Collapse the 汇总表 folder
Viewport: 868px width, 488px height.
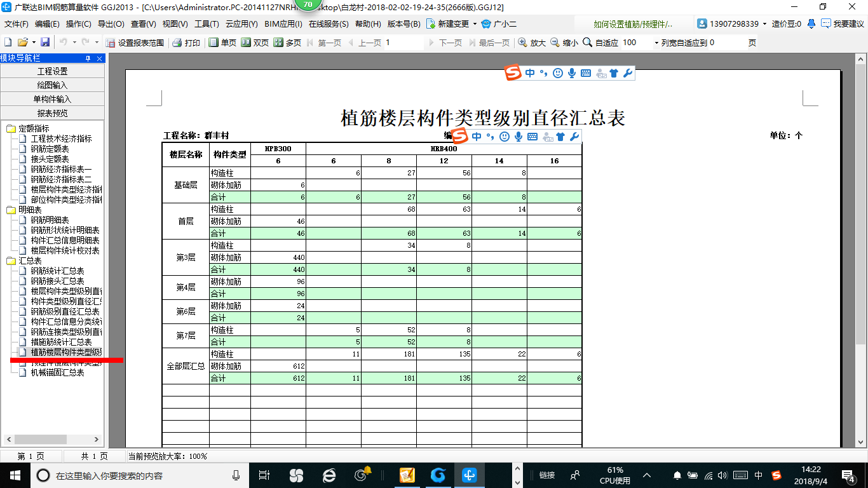11,261
